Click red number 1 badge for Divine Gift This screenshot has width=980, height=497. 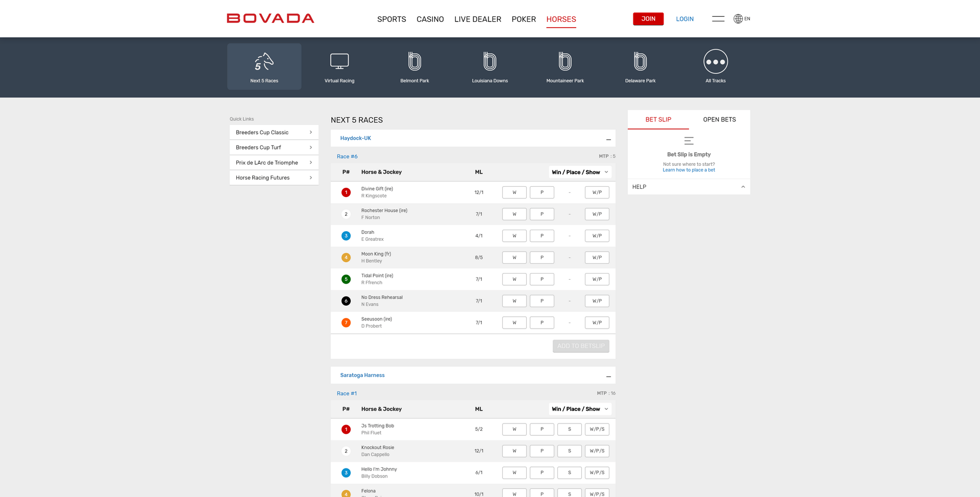click(346, 192)
